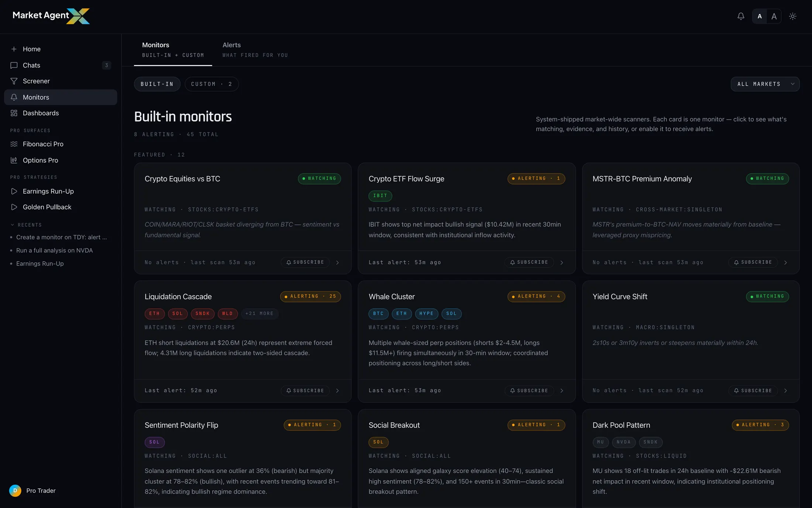The height and width of the screenshot is (508, 812).
Task: Click the Watching badge on Yield Curve Shift
Action: click(x=767, y=296)
